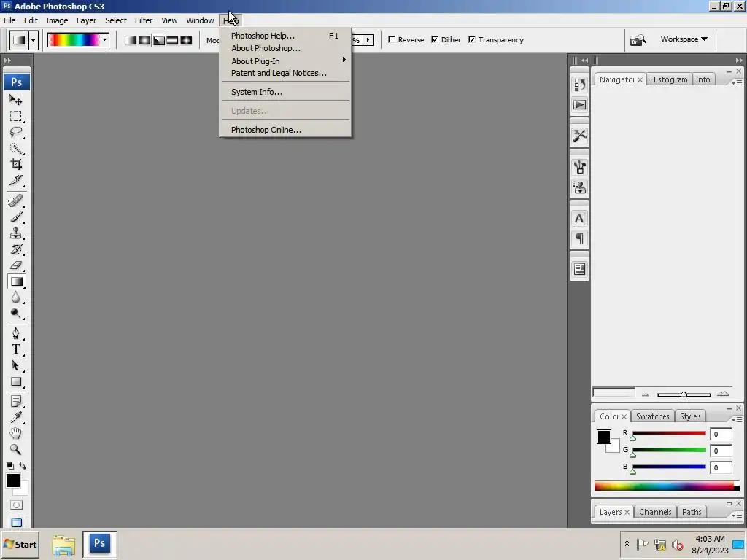Toggle the Dither checkbox
Image resolution: width=747 pixels, height=560 pixels.
click(435, 39)
